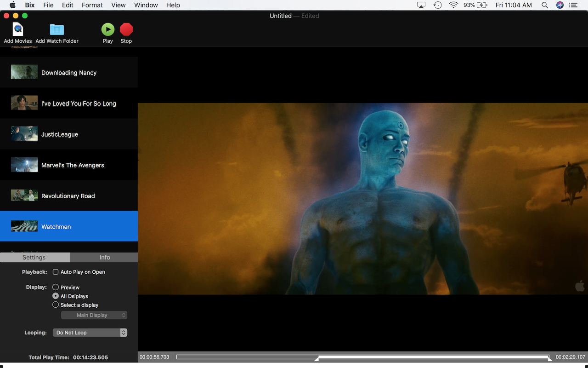This screenshot has width=588, height=368.
Task: Start playback with the green Play button
Action: click(108, 29)
